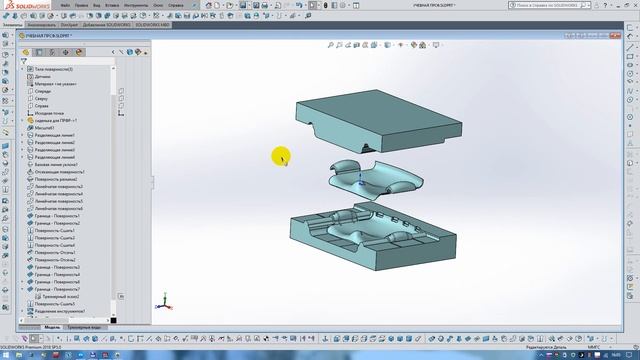
Task: Open View Settings monitor icon
Action: pyautogui.click(x=436, y=45)
